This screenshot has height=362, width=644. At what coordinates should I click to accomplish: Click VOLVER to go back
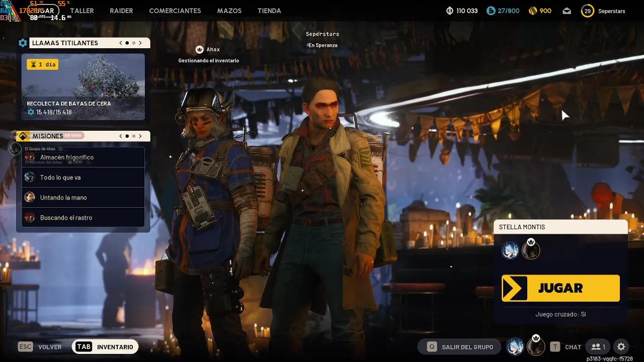pyautogui.click(x=40, y=347)
